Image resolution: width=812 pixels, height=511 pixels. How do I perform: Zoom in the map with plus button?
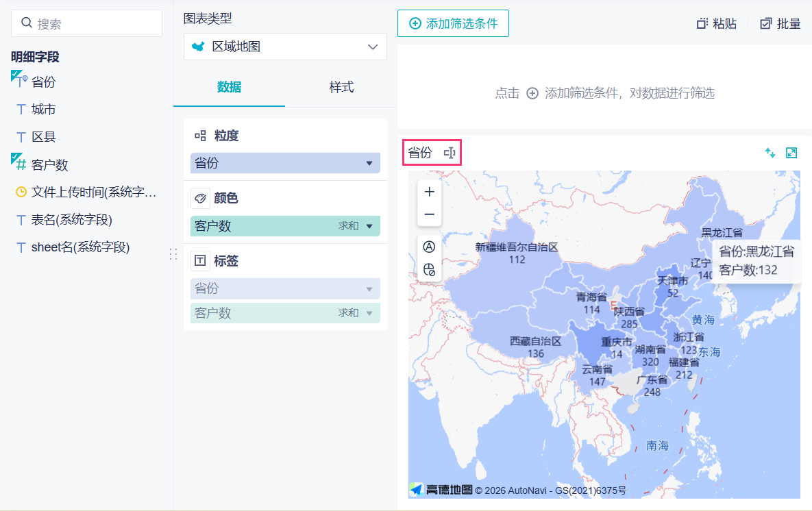[x=430, y=192]
